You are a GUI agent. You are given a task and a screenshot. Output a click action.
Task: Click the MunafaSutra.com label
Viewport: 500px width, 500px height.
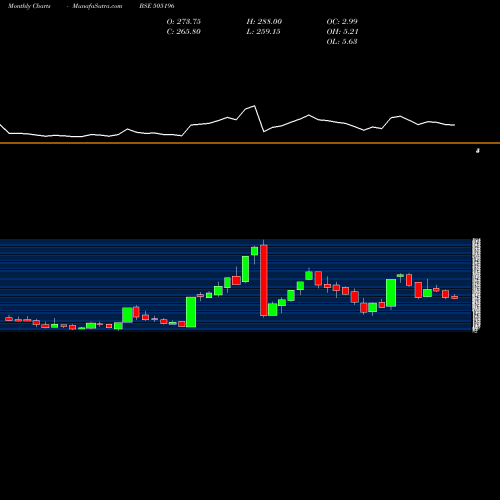97,6
